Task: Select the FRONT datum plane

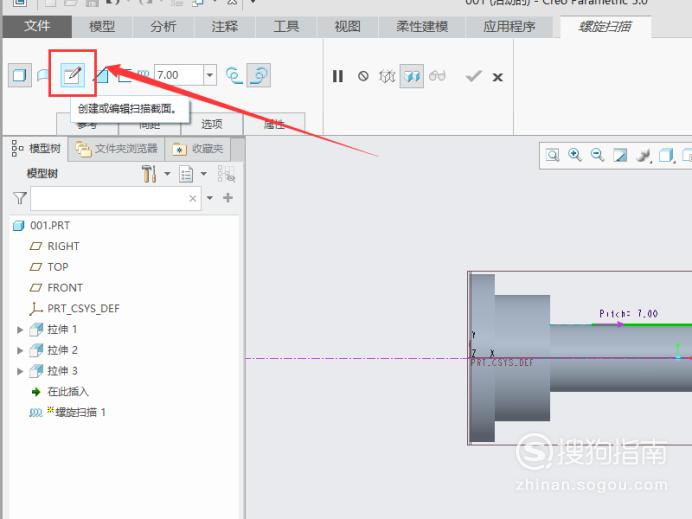Action: [56, 288]
